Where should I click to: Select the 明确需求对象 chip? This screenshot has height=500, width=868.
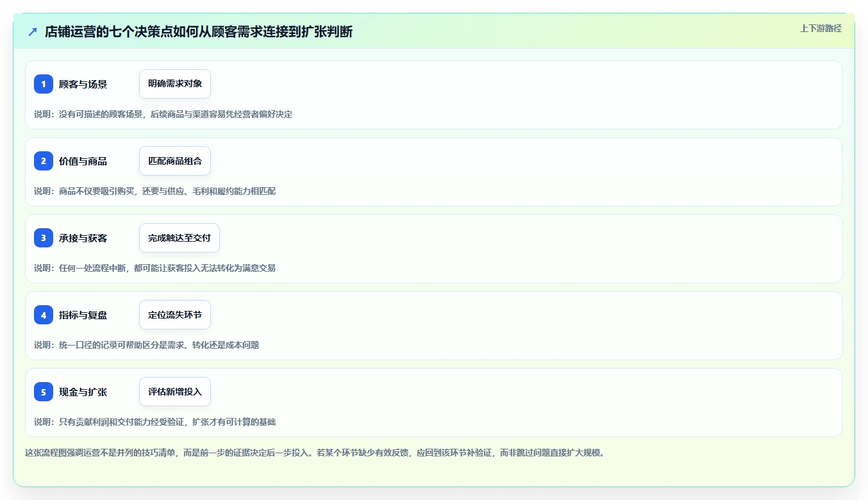175,84
